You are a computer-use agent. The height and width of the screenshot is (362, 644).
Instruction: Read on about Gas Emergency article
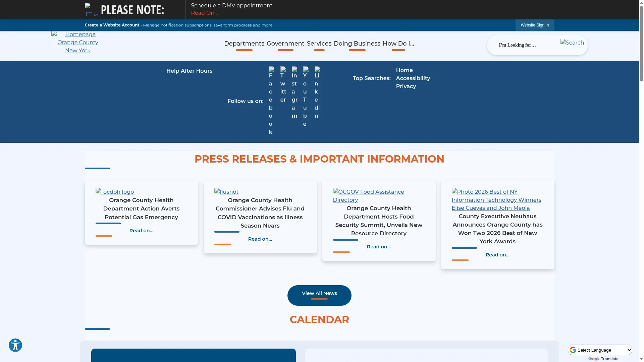(x=141, y=231)
